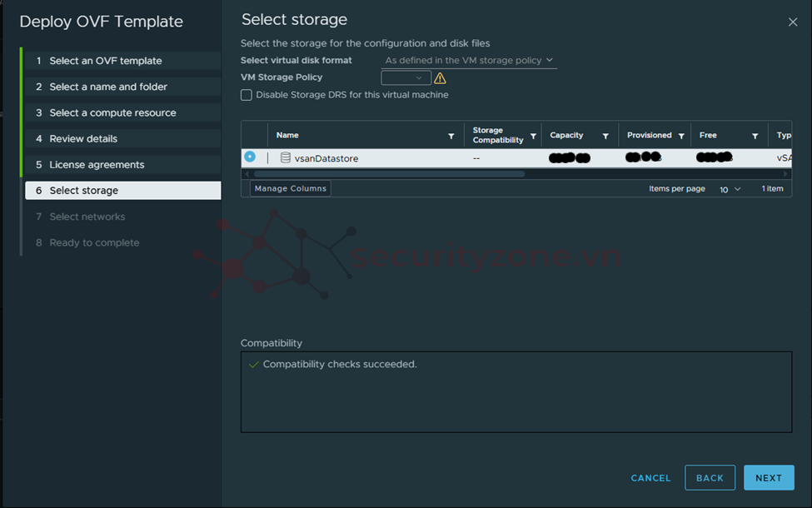Click the Manage Columns button
Viewport: 812px width, 508px height.
291,188
